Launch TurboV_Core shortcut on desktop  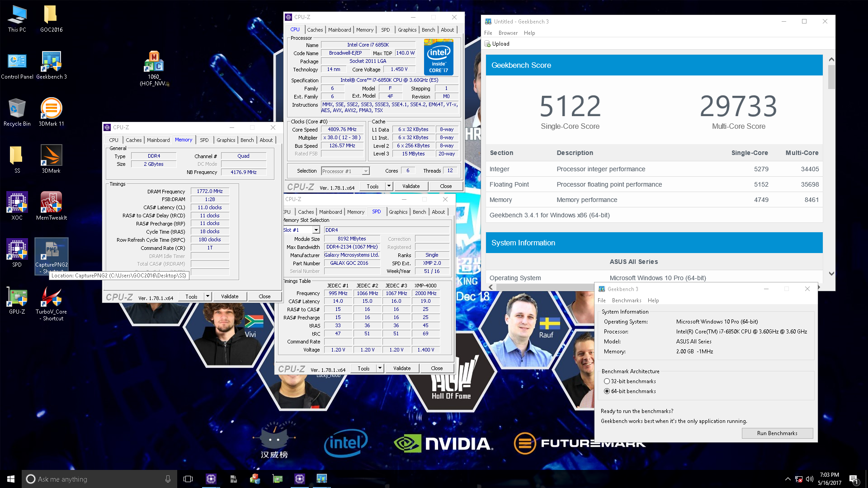pos(51,304)
